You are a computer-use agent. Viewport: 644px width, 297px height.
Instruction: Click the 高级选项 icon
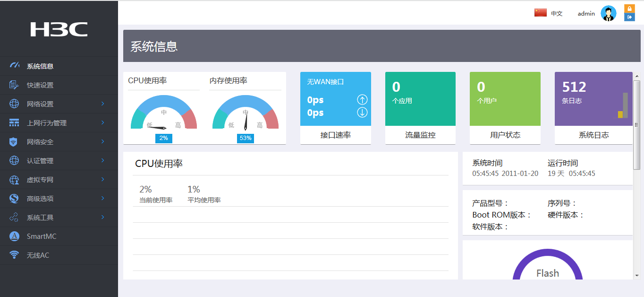click(14, 198)
